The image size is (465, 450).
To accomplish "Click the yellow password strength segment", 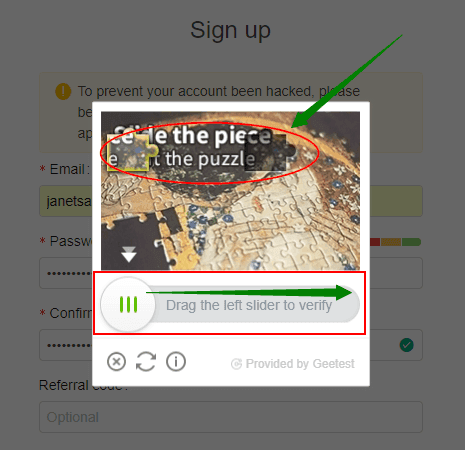I will coord(391,242).
